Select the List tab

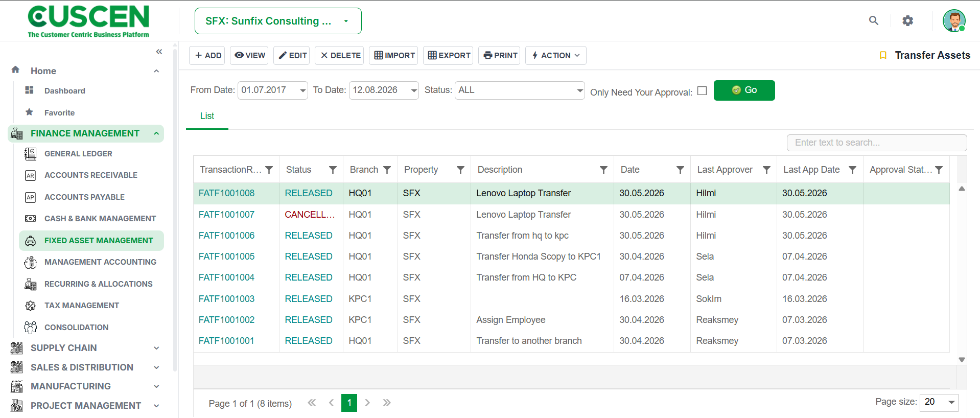(x=207, y=116)
